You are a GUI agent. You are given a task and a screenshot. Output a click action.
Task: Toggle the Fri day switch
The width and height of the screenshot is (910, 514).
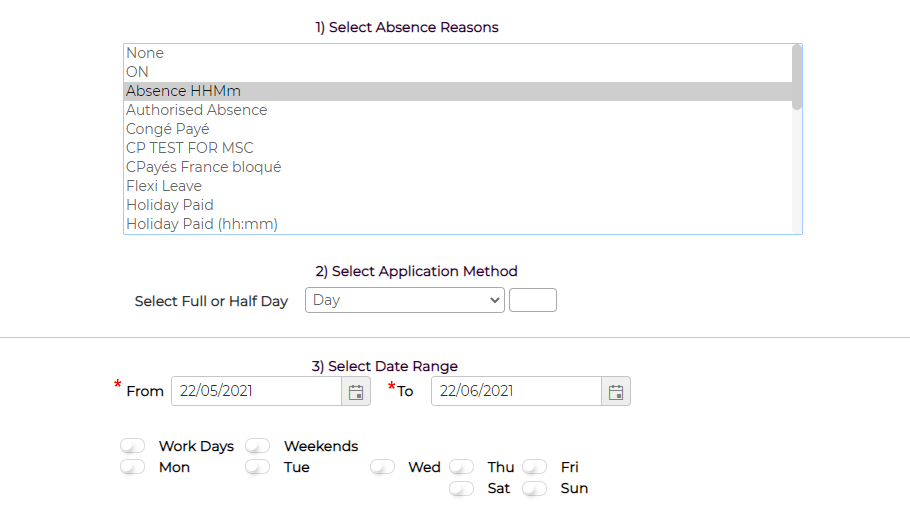(535, 467)
